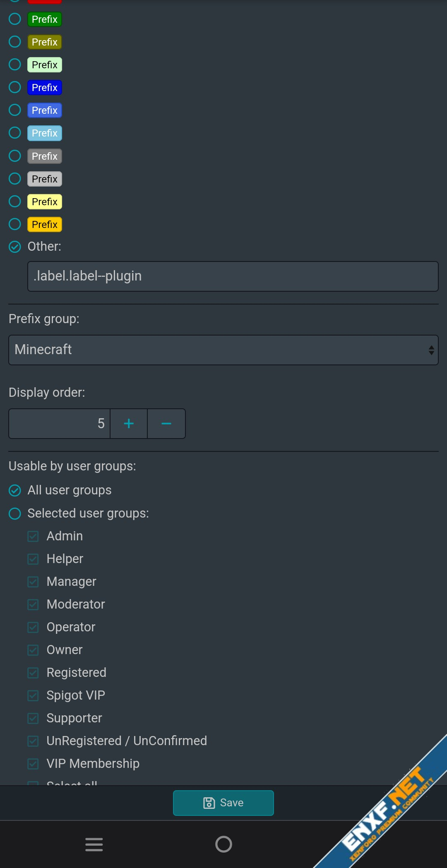Screen dimensions: 447x868
Task: Tap the Android home circle icon
Action: [223, 844]
